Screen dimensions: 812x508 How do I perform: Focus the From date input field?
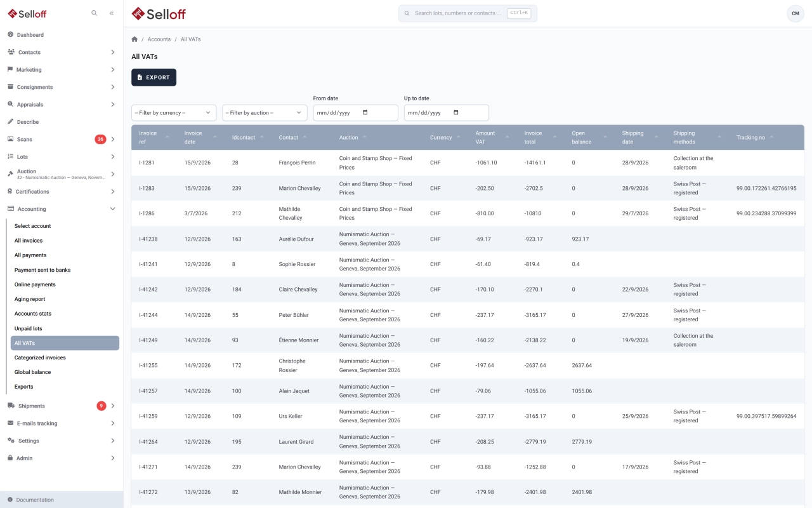click(355, 113)
